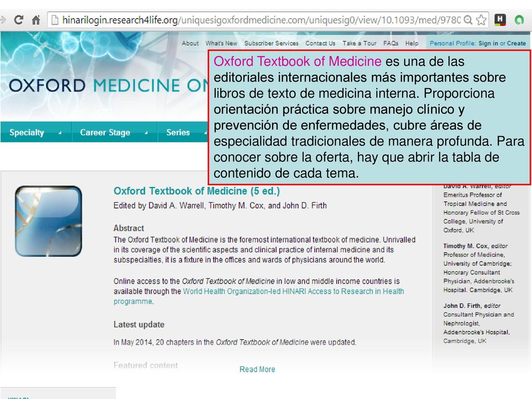Open the What's New link

point(221,44)
